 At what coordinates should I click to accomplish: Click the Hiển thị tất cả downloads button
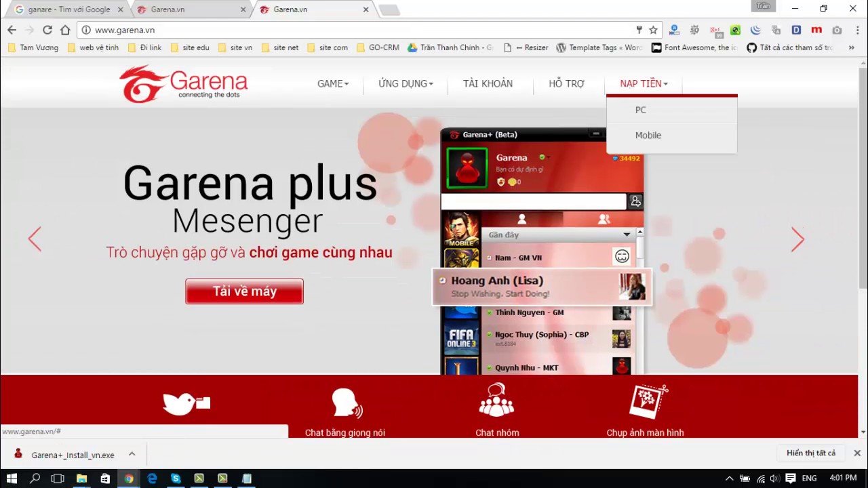click(811, 453)
